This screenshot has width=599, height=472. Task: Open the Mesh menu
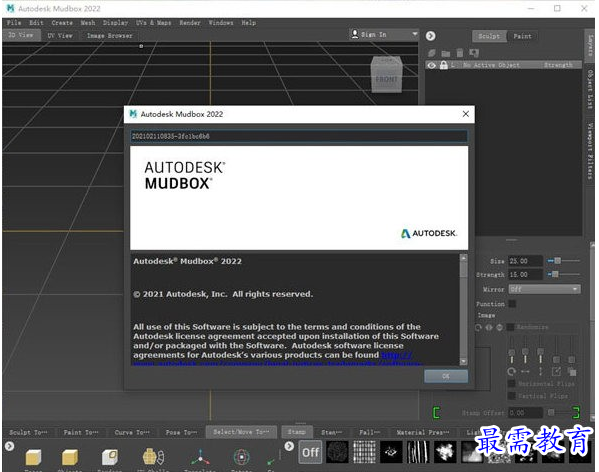[88, 23]
